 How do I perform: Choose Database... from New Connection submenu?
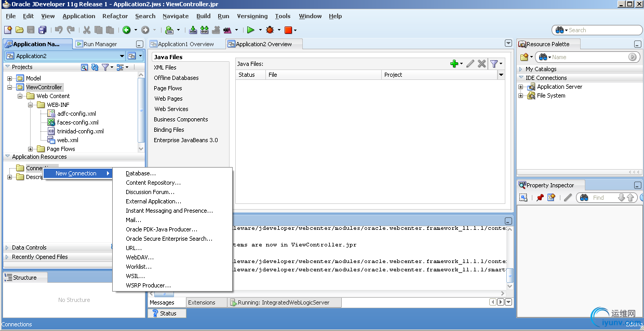(172, 173)
